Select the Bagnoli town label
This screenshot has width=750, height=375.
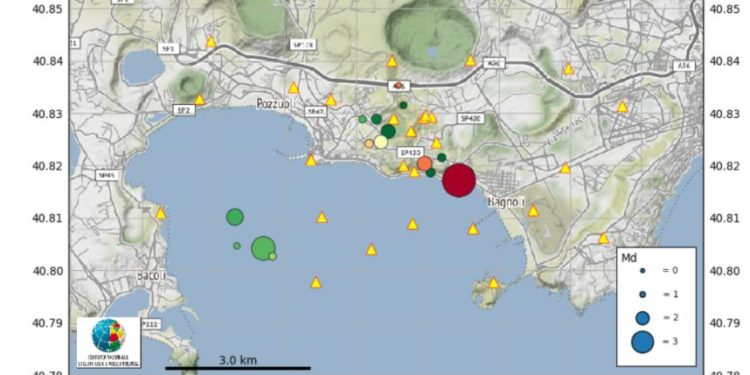coord(507,202)
